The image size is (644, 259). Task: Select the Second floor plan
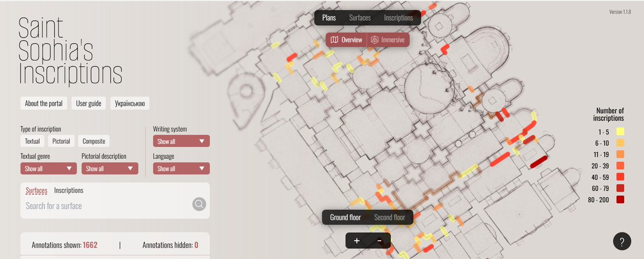(x=390, y=217)
